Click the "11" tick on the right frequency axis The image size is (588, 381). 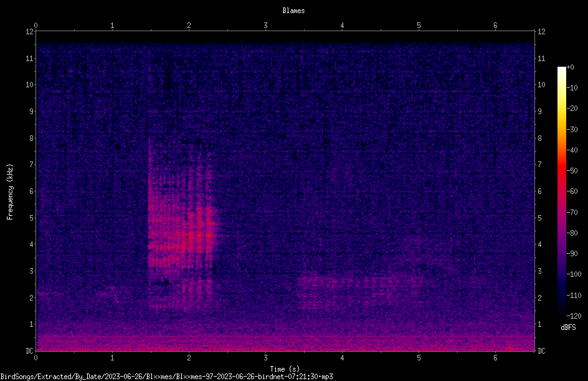click(x=541, y=58)
